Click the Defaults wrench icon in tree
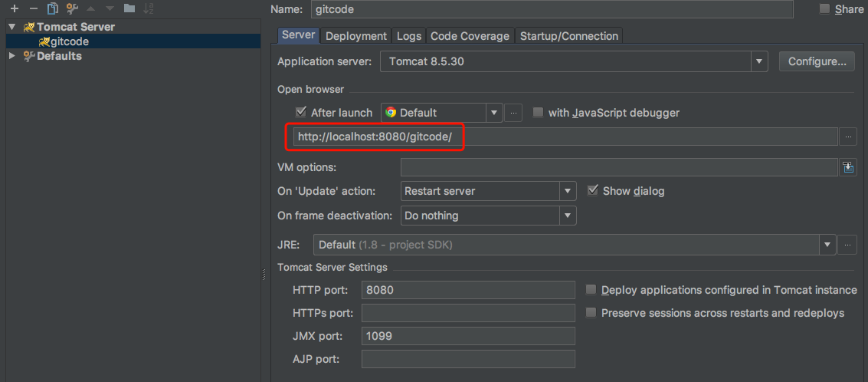Image resolution: width=868 pixels, height=382 pixels. click(29, 56)
